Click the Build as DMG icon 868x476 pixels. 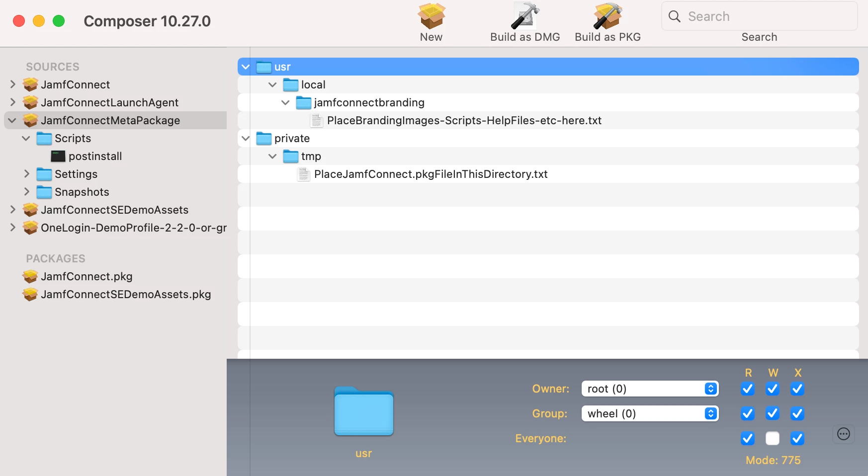(525, 16)
